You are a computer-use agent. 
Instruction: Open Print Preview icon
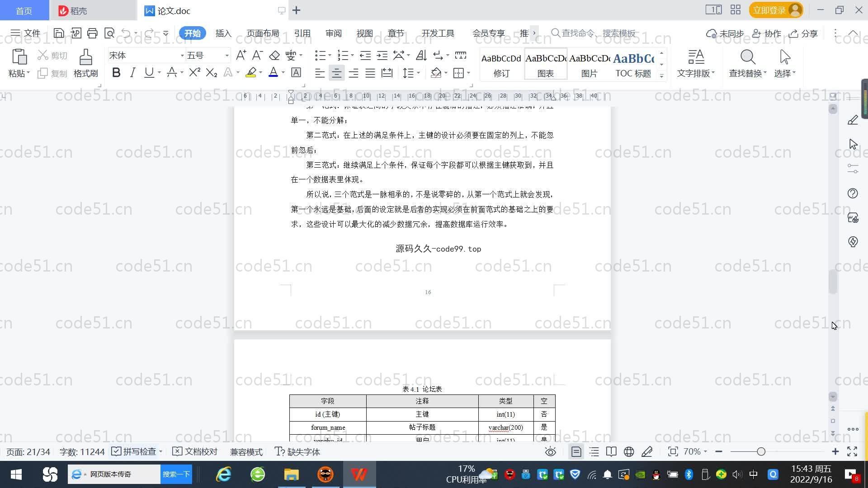tap(109, 33)
